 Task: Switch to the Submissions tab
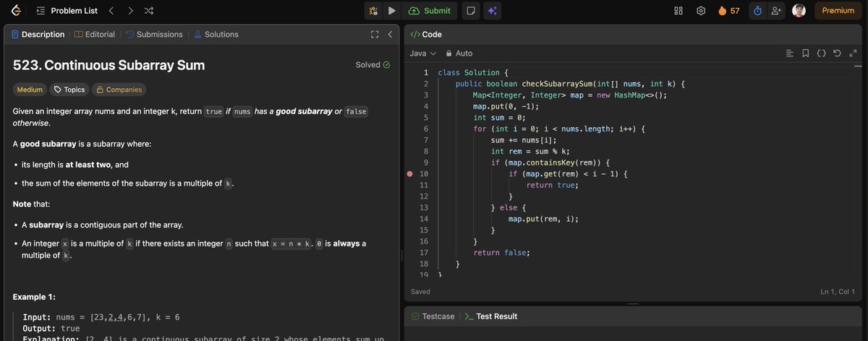pos(154,34)
